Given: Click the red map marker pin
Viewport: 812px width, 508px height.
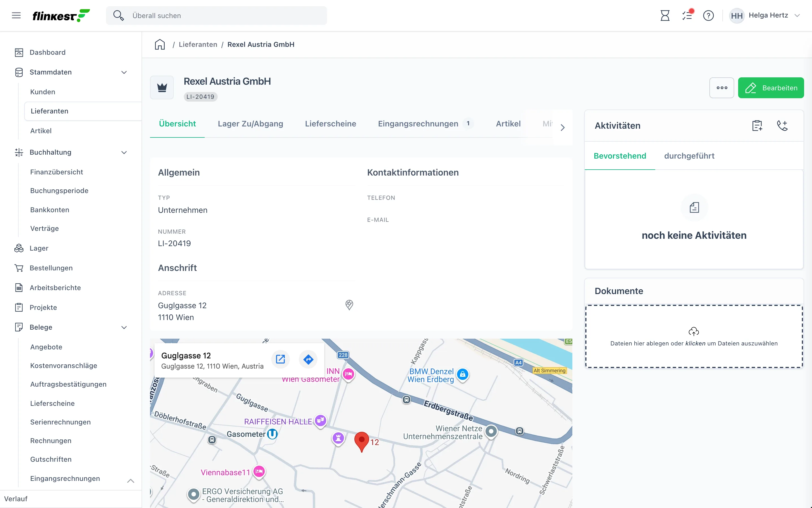Looking at the screenshot, I should (362, 442).
